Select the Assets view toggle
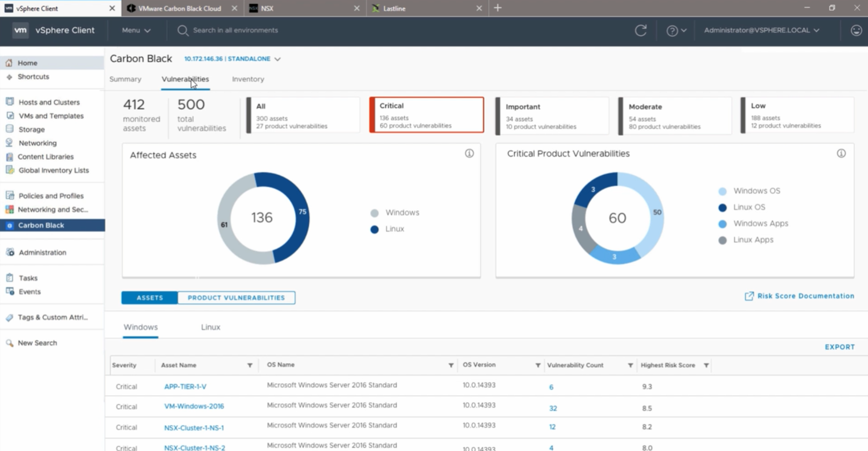Viewport: 868px width, 451px height. 149,297
